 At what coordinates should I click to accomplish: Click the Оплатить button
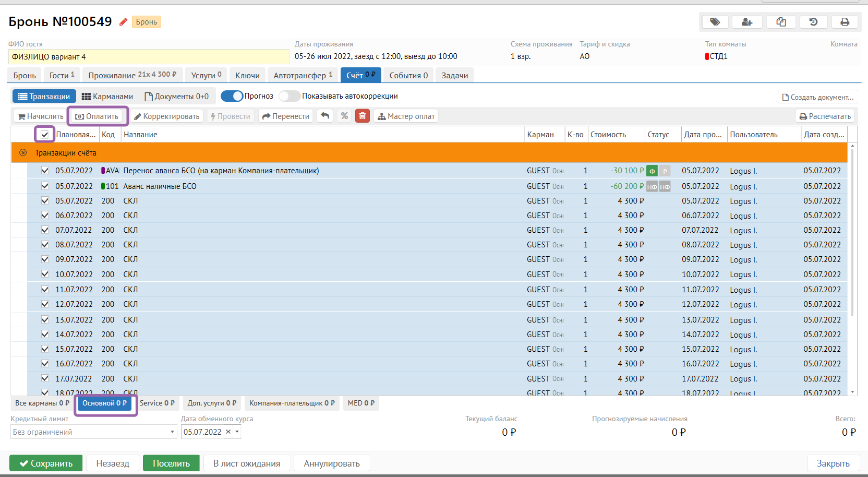tap(98, 116)
